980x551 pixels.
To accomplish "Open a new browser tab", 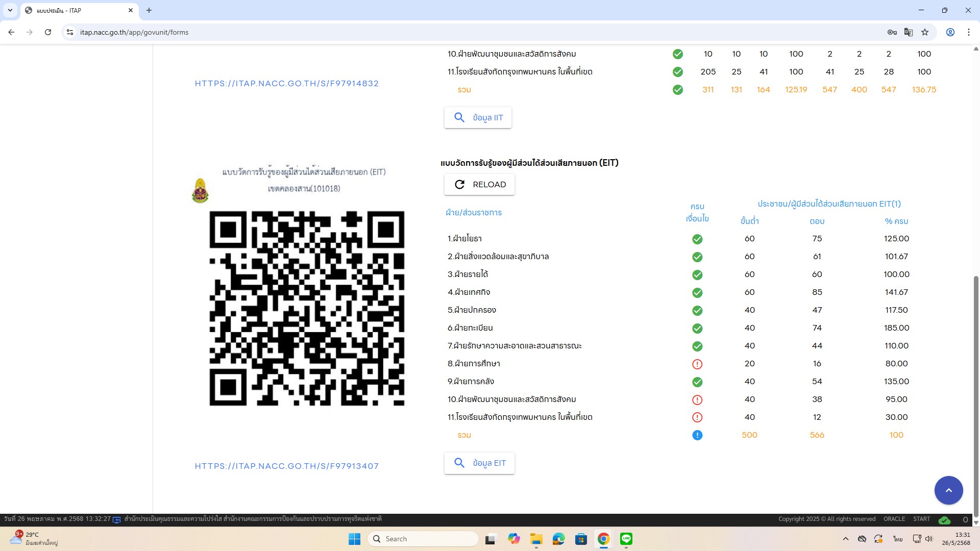I will (149, 10).
